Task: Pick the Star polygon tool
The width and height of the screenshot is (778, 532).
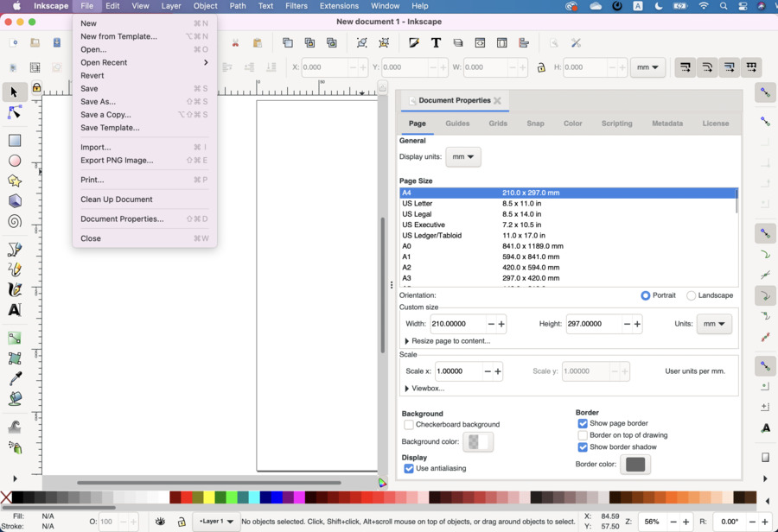Action: 15,180
